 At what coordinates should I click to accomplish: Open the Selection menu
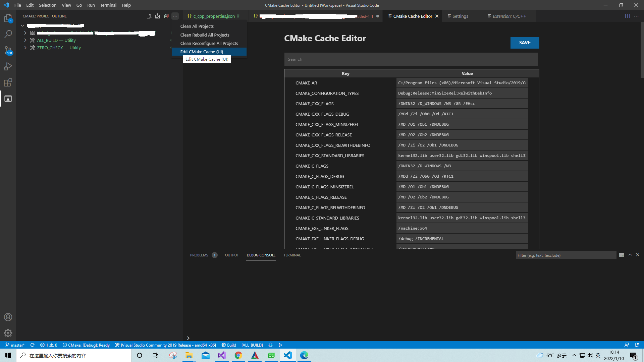[48, 5]
